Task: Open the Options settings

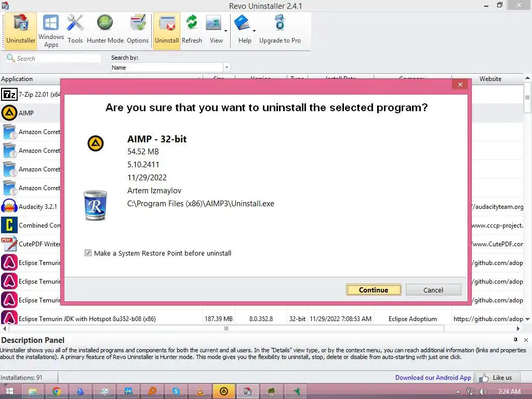Action: point(138,31)
